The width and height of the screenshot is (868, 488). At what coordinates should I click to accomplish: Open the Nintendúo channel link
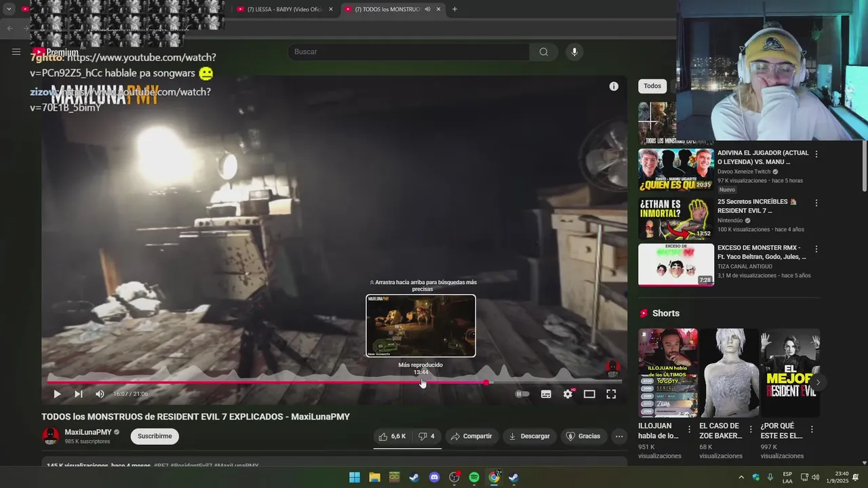pos(730,220)
